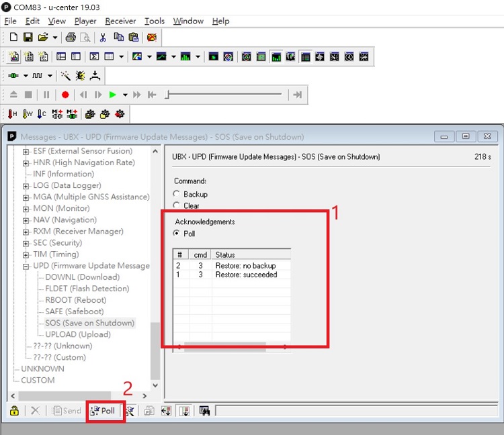Image resolution: width=504 pixels, height=435 pixels.
Task: Click the 'Restore: succeeded' table row
Action: [232, 275]
